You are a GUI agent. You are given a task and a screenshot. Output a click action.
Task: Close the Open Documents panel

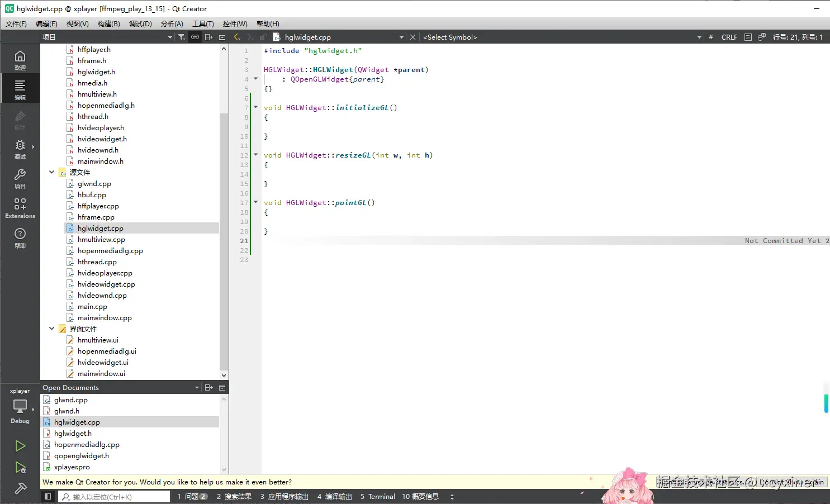pyautogui.click(x=222, y=387)
